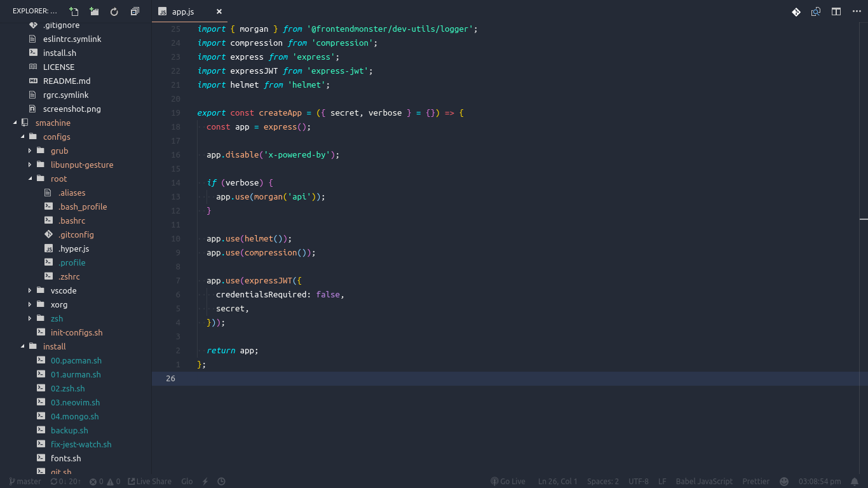Open 03.neovim.sh script

tap(76, 402)
